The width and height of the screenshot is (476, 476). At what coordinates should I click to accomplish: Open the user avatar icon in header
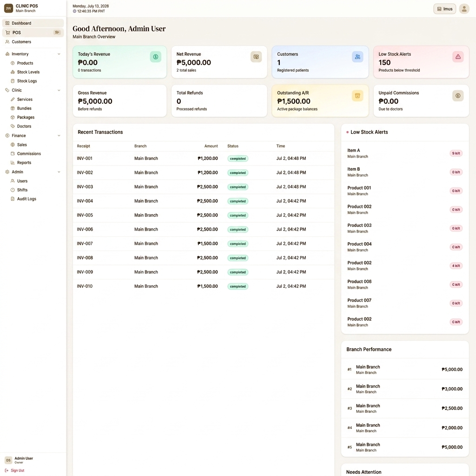[x=464, y=9]
